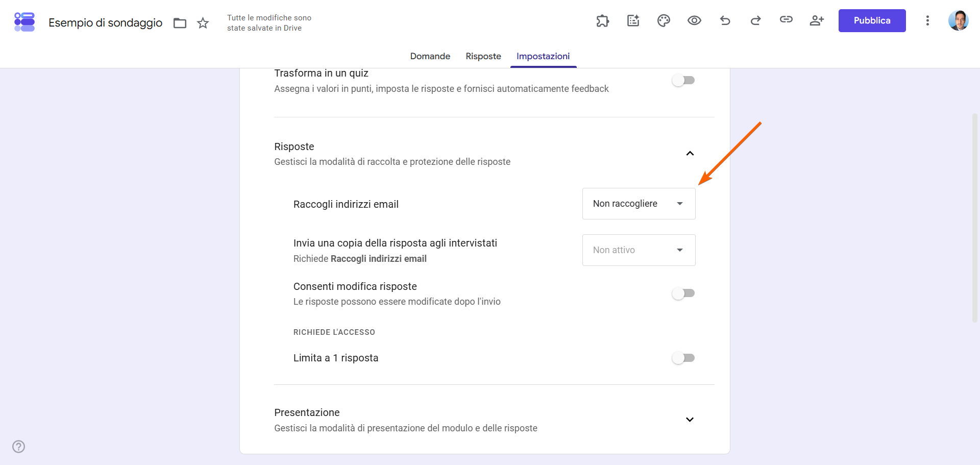Screen dimensions: 980x465
Task: Switch to the Risposte tab
Action: 483,56
